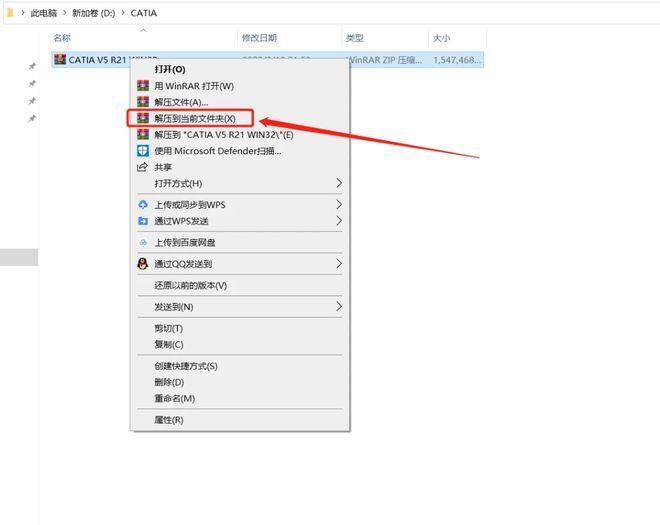Click CATIA in breadcrumb path
Image resolution: width=660 pixels, height=525 pixels.
pos(144,13)
